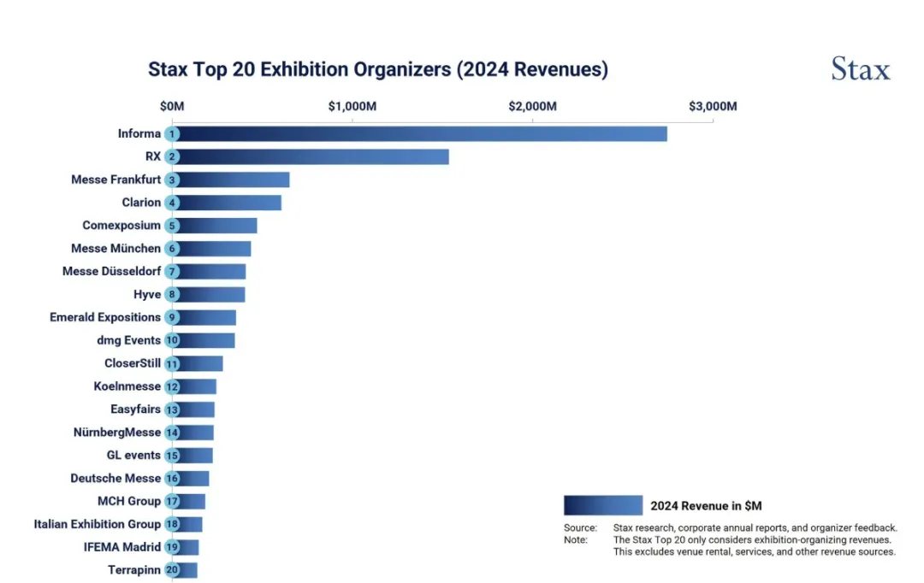Click the Clarion label

(141, 203)
